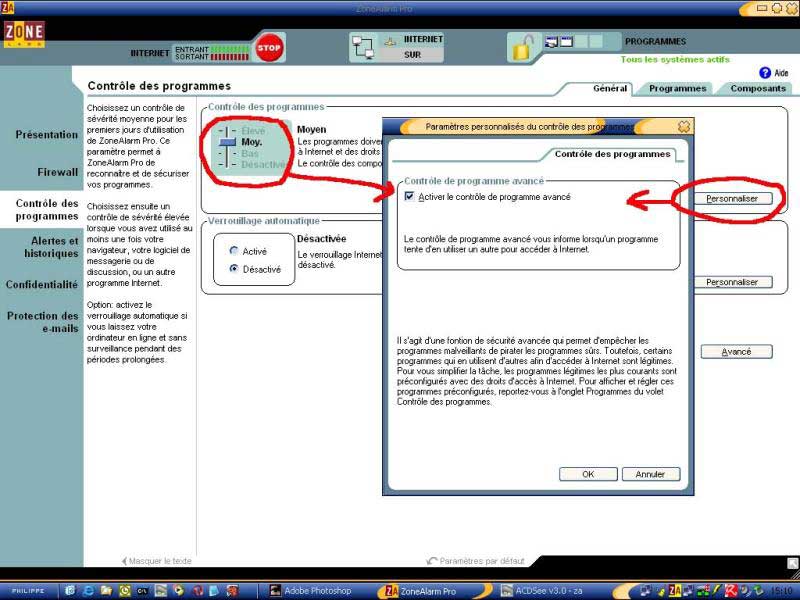
Task: Hide text using Masquer le texte
Action: coord(155,561)
